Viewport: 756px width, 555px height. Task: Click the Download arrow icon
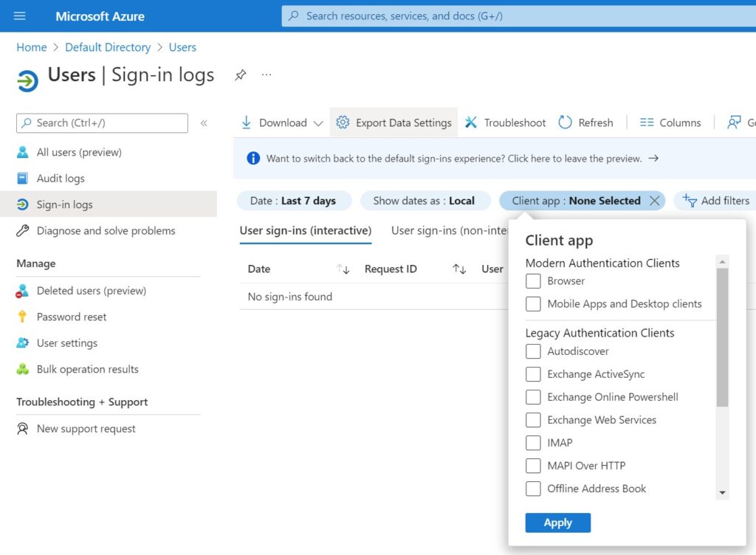click(246, 123)
